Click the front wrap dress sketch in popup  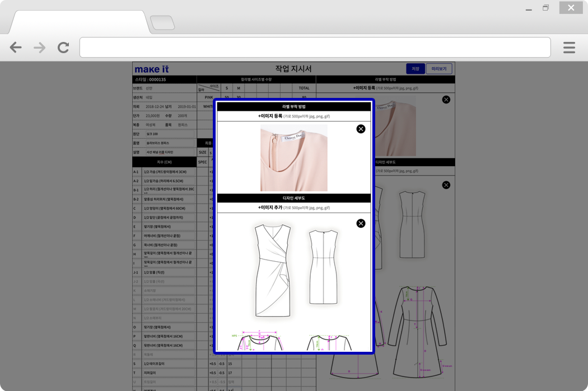point(273,271)
